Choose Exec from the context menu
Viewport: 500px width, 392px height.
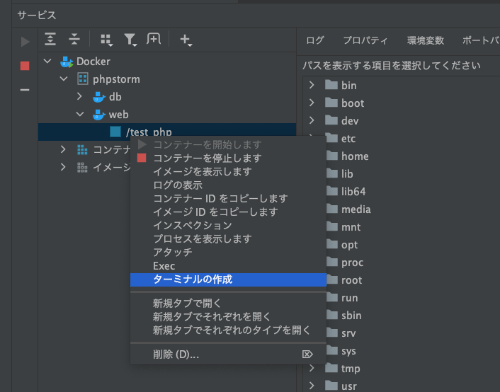(228, 266)
